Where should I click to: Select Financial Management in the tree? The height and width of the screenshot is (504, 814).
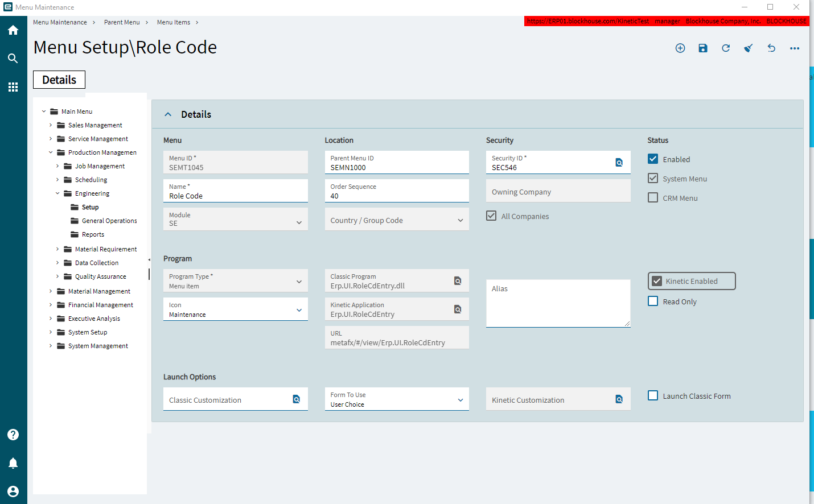click(x=101, y=305)
